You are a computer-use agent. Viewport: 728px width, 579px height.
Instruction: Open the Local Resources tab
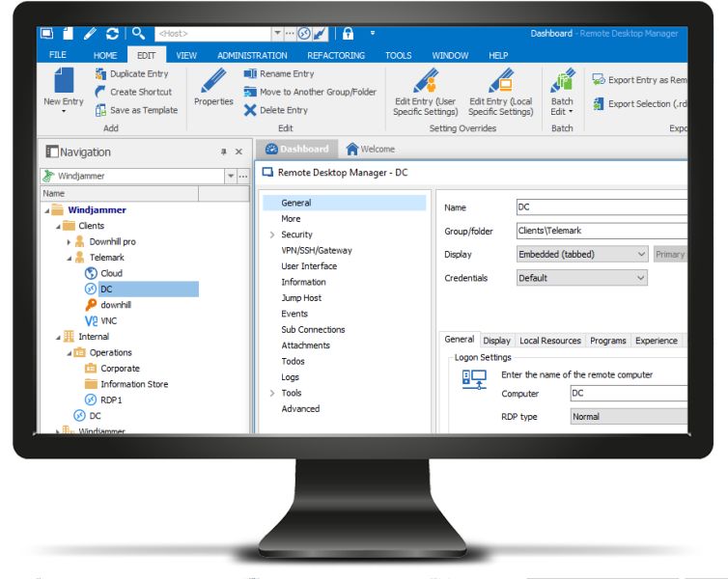click(x=550, y=341)
